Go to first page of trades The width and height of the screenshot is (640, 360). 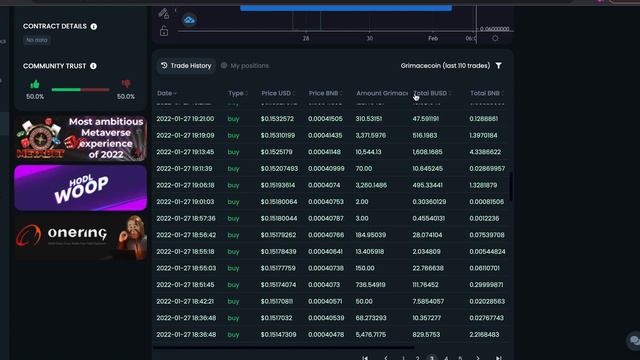365,358
